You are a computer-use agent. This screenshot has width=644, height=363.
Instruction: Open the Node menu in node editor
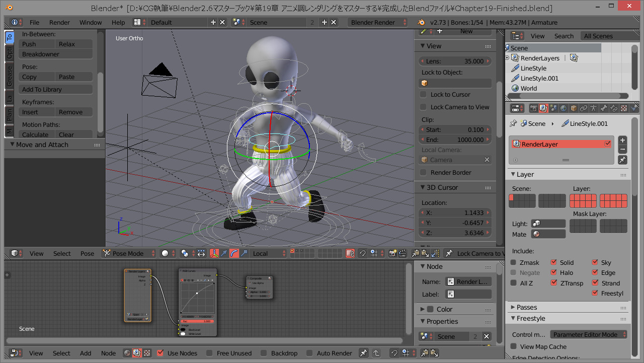(x=108, y=353)
